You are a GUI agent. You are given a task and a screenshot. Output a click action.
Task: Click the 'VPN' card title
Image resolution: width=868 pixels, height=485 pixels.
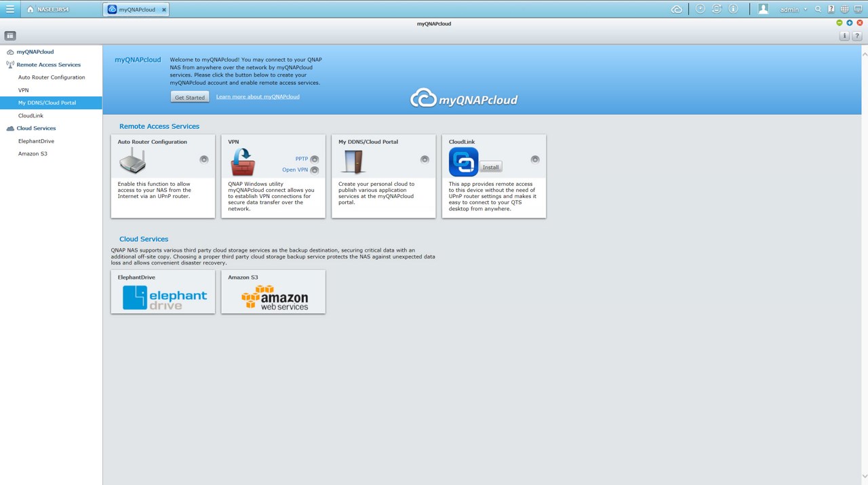click(x=233, y=142)
